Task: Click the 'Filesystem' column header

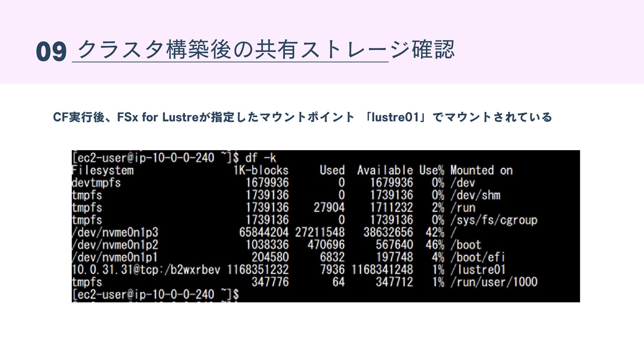Action: (x=103, y=170)
